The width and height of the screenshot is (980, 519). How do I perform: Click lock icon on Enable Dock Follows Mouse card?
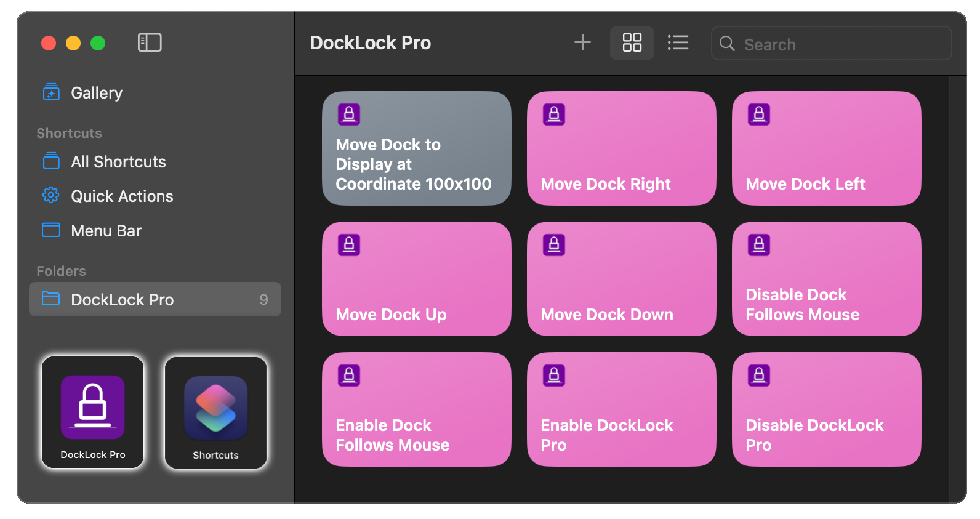tap(349, 376)
